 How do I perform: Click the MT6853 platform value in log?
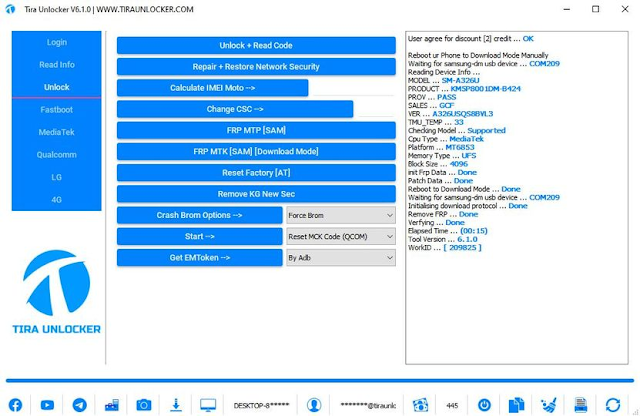pyautogui.click(x=460, y=147)
